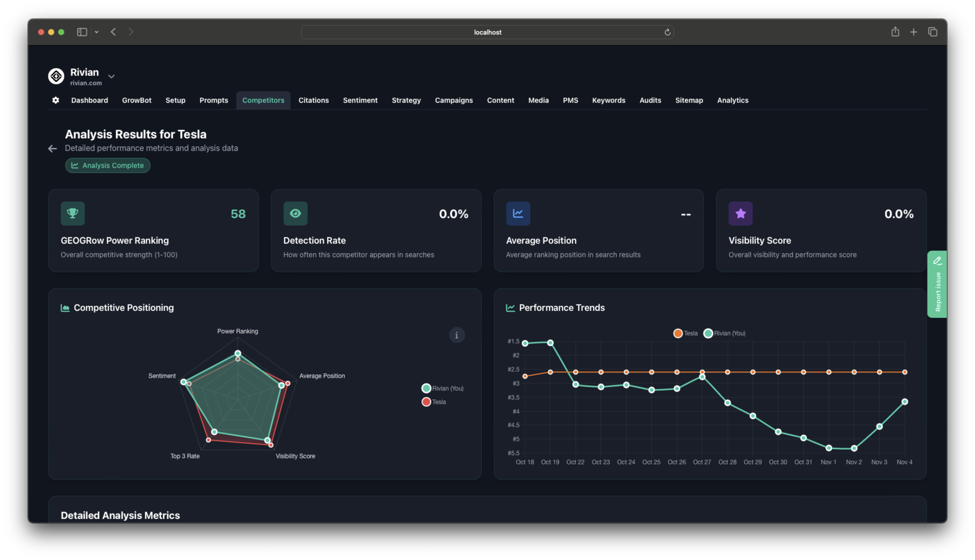The image size is (975, 560).
Task: Click the Analysis Complete badge
Action: pyautogui.click(x=108, y=165)
